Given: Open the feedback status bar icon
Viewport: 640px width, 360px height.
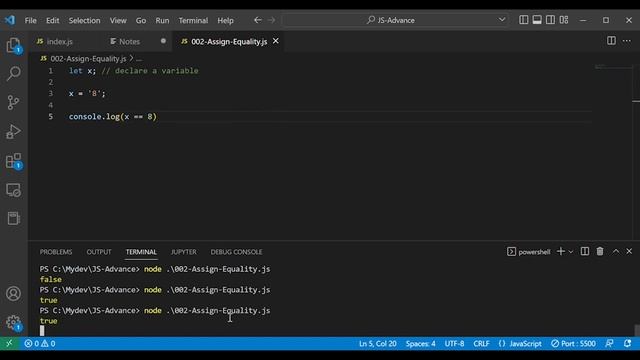Looking at the screenshot, I should [609, 344].
